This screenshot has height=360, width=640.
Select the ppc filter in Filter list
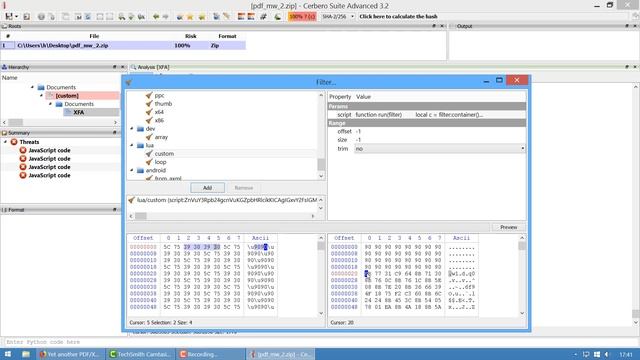click(159, 95)
